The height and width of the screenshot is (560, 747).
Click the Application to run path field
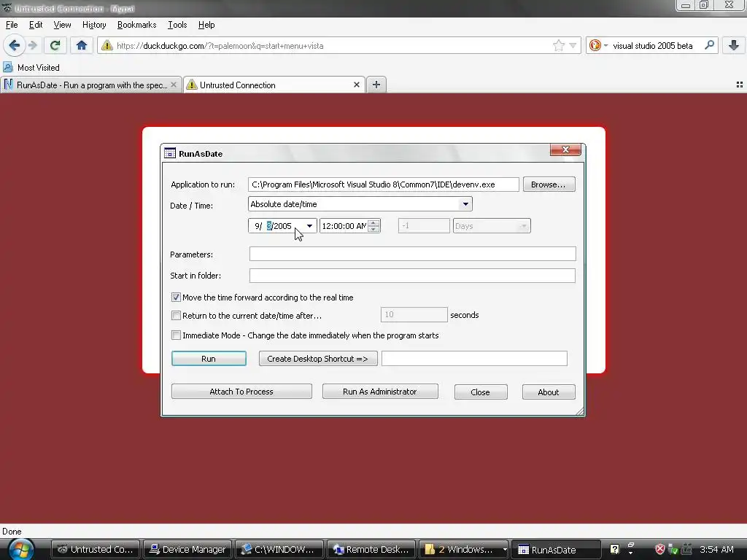click(x=384, y=184)
